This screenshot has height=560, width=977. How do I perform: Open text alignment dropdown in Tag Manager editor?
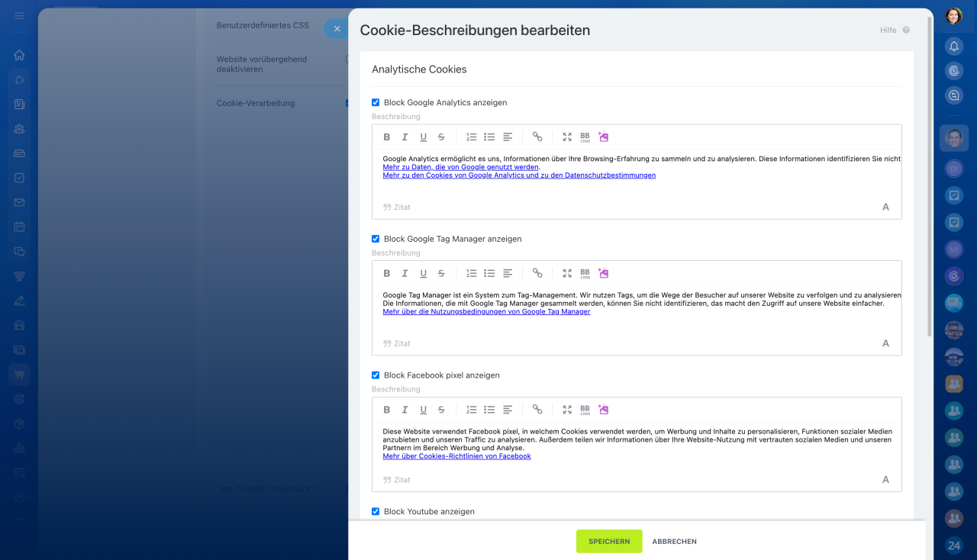(x=508, y=273)
